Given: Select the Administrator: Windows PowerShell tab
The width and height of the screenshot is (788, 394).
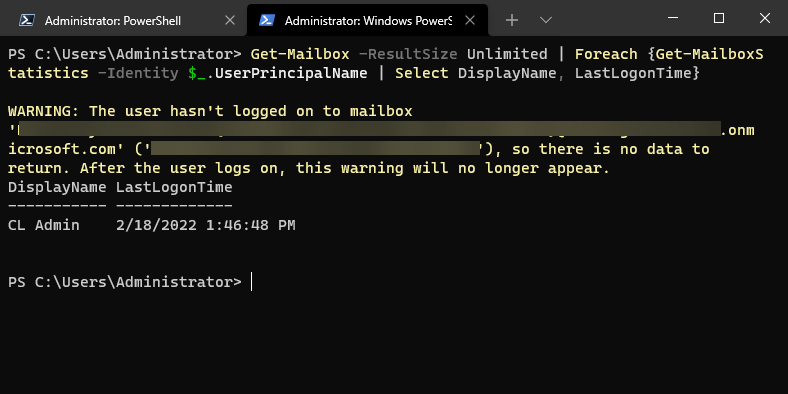Looking at the screenshot, I should click(367, 21).
